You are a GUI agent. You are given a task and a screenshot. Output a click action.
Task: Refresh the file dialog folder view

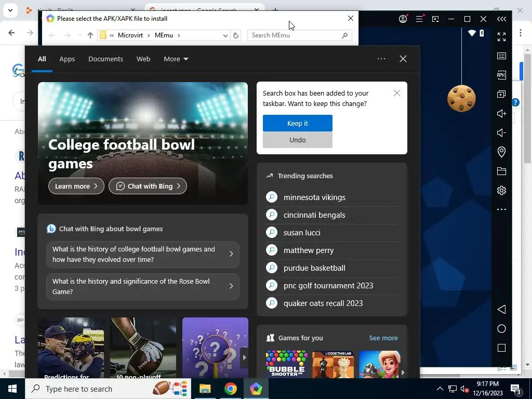(236, 35)
